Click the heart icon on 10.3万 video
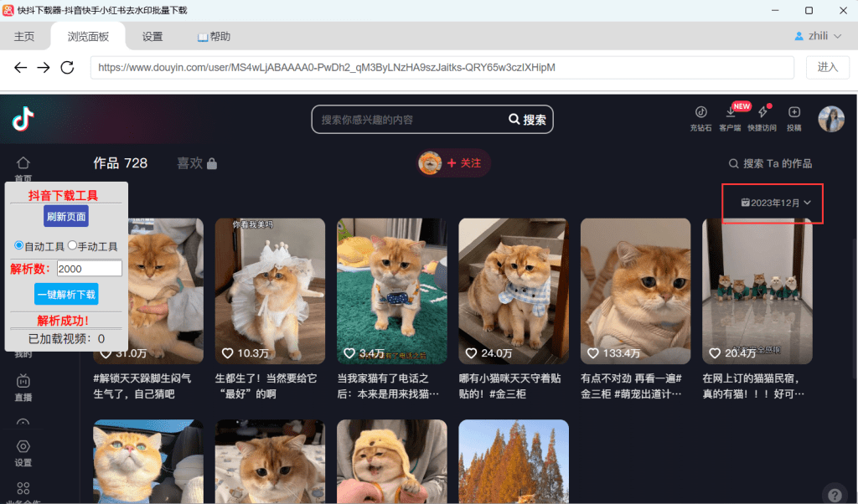 [x=228, y=353]
